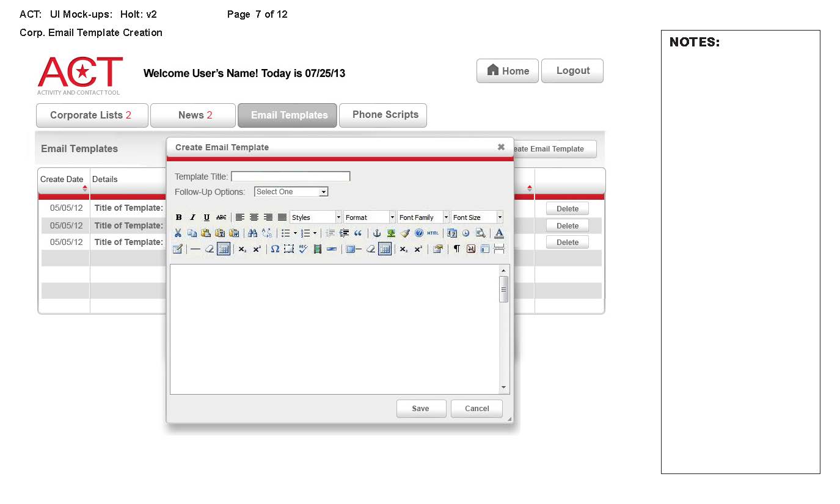The width and height of the screenshot is (840, 504).
Task: Click the cut (scissors) icon
Action: click(178, 233)
